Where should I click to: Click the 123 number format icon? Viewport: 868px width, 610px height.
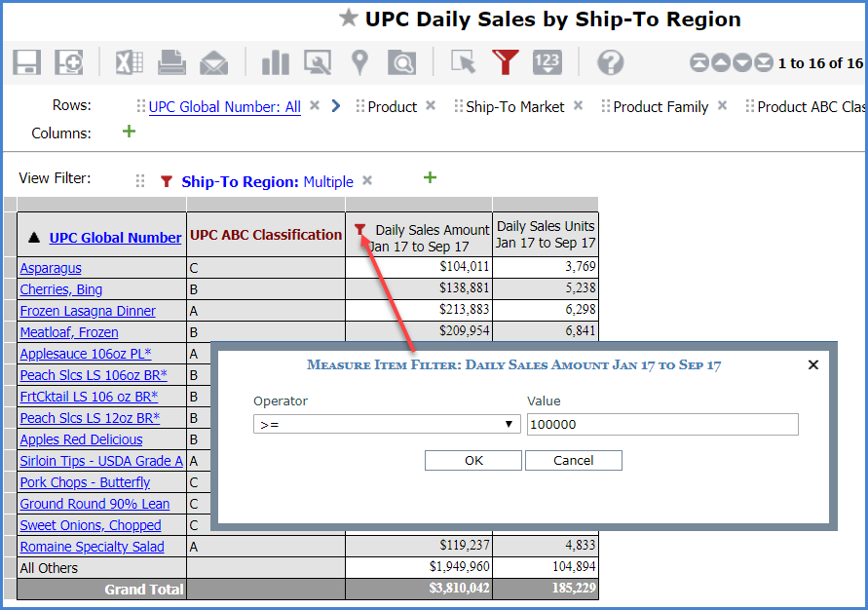[547, 63]
